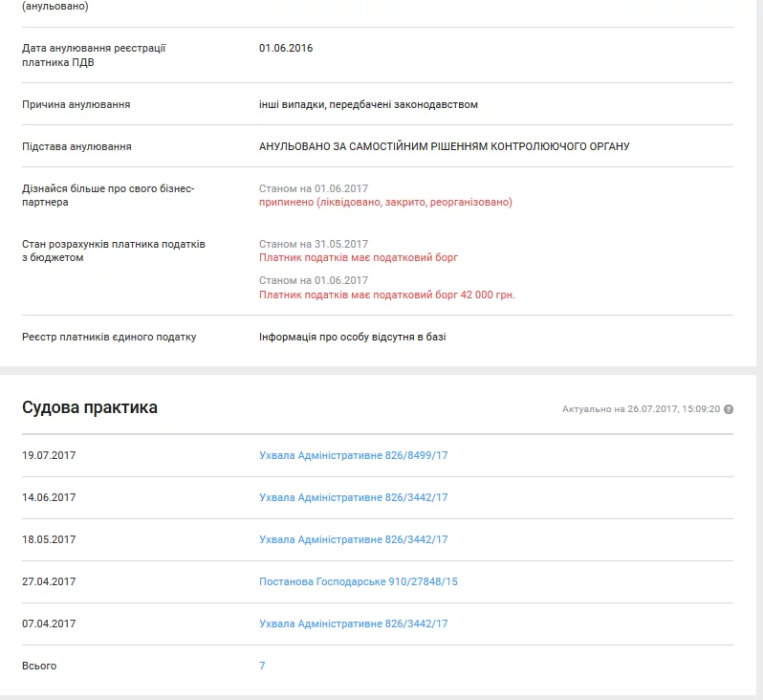763x700 pixels.
Task: Click the "Судова практика" section heading
Action: (90, 408)
